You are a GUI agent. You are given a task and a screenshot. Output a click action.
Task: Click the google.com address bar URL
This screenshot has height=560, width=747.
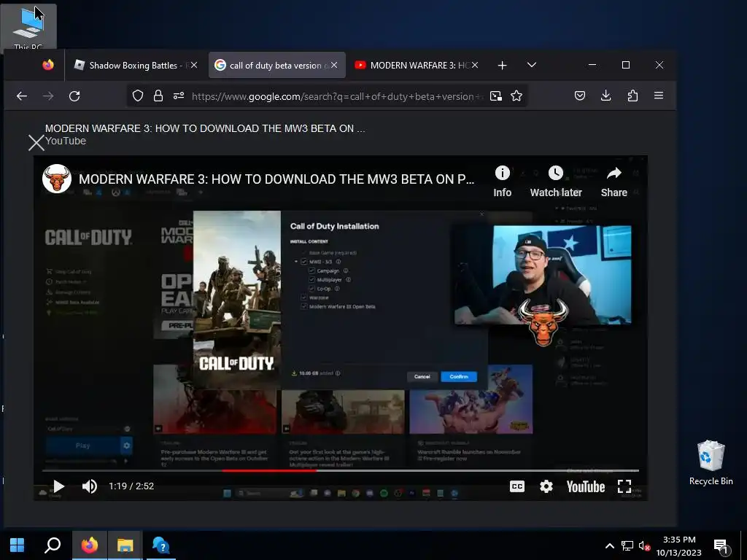336,97
